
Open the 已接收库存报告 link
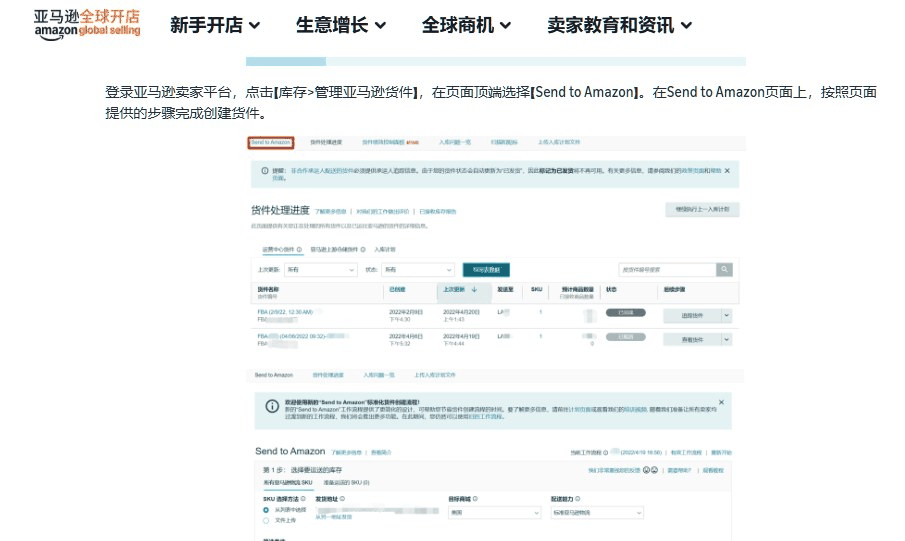[x=437, y=212]
